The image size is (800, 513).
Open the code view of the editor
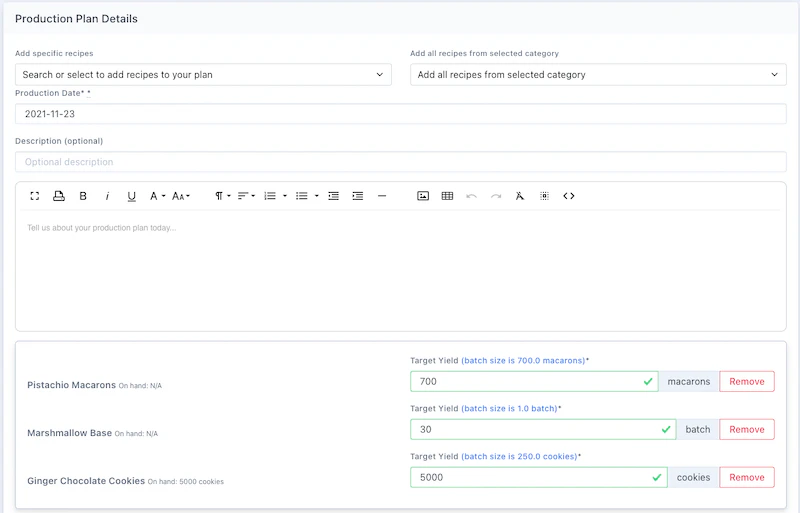[x=569, y=196]
